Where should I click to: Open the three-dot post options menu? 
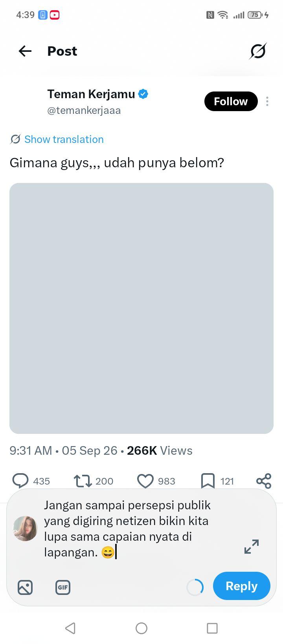click(267, 101)
